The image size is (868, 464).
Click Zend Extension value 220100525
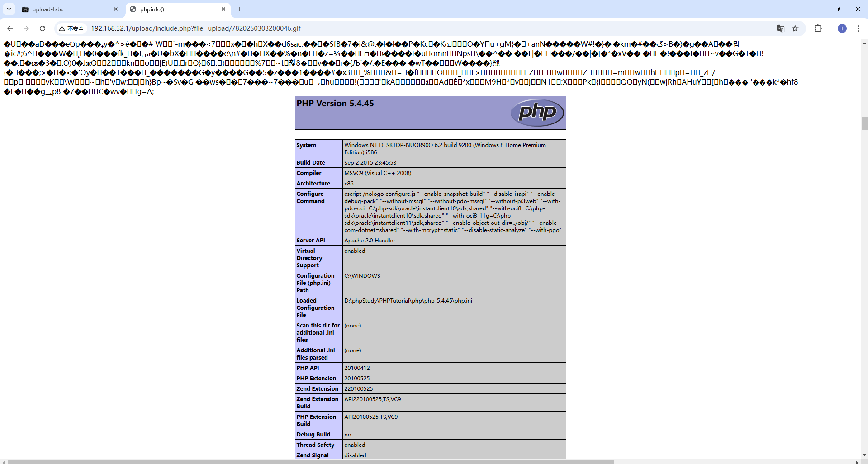pyautogui.click(x=359, y=389)
